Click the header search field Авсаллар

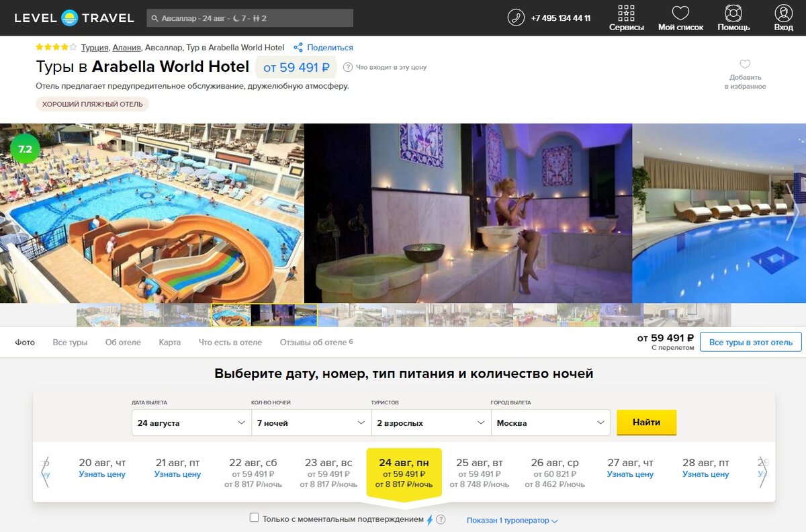point(250,18)
